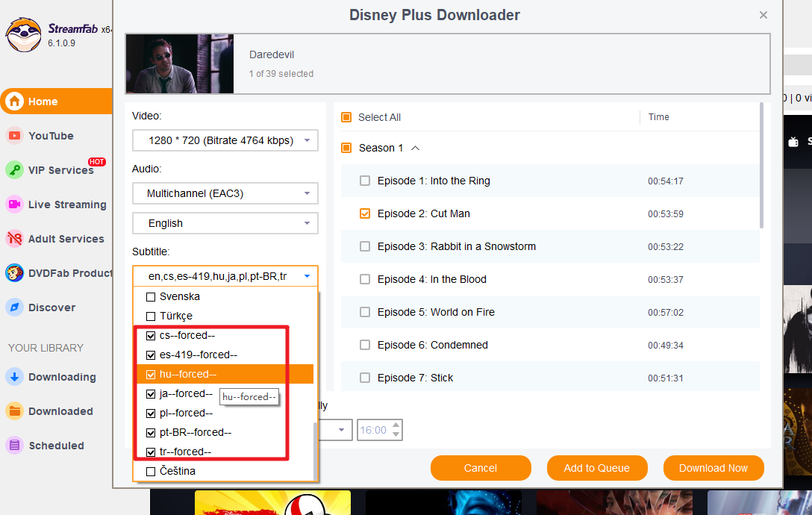This screenshot has height=515, width=812.
Task: Click the Downloading arrow icon
Action: (14, 377)
